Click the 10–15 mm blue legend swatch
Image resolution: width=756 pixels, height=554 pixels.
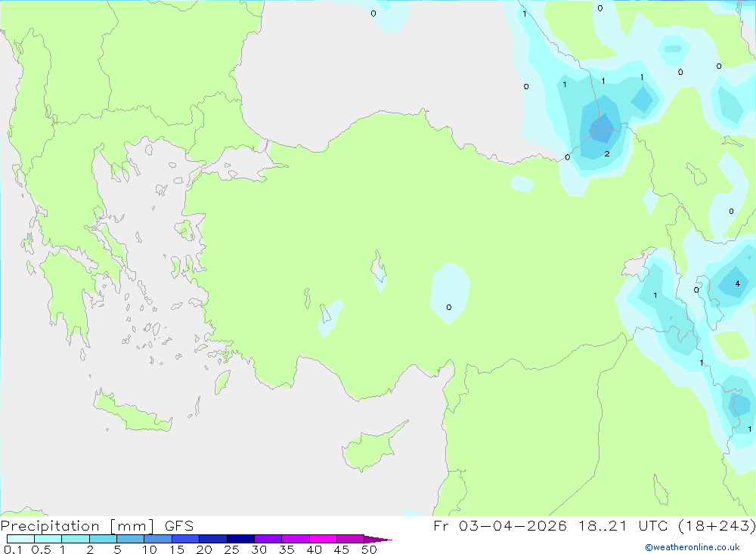158,539
